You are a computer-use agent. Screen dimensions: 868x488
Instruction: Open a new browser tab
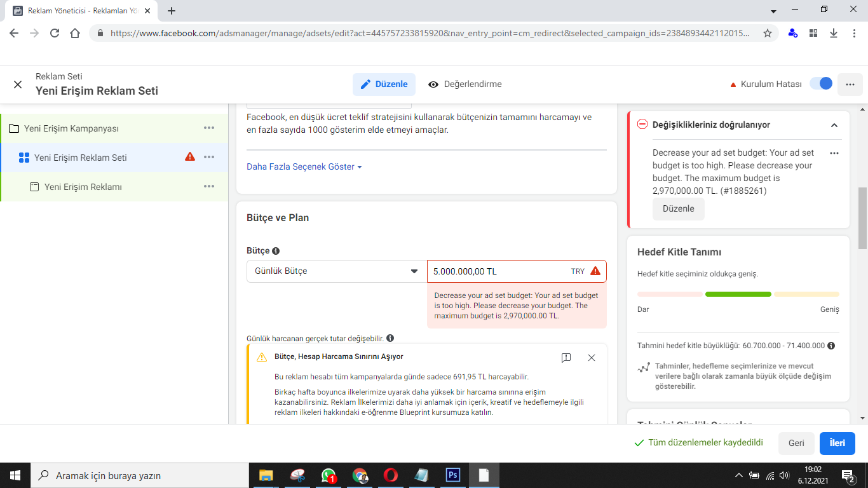[172, 11]
